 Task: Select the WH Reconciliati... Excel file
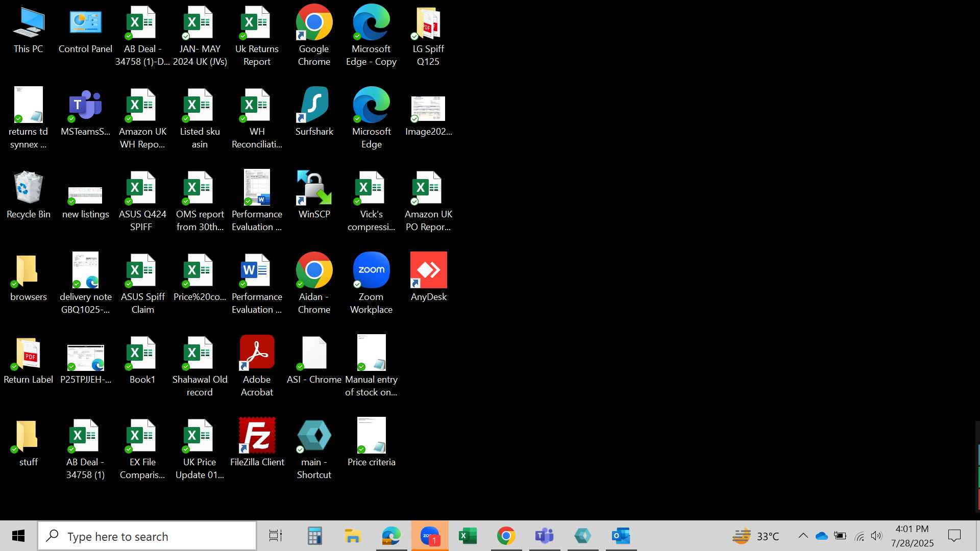[x=257, y=118]
